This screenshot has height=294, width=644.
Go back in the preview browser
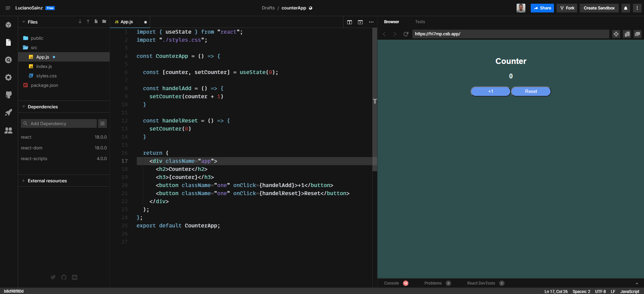click(x=384, y=34)
